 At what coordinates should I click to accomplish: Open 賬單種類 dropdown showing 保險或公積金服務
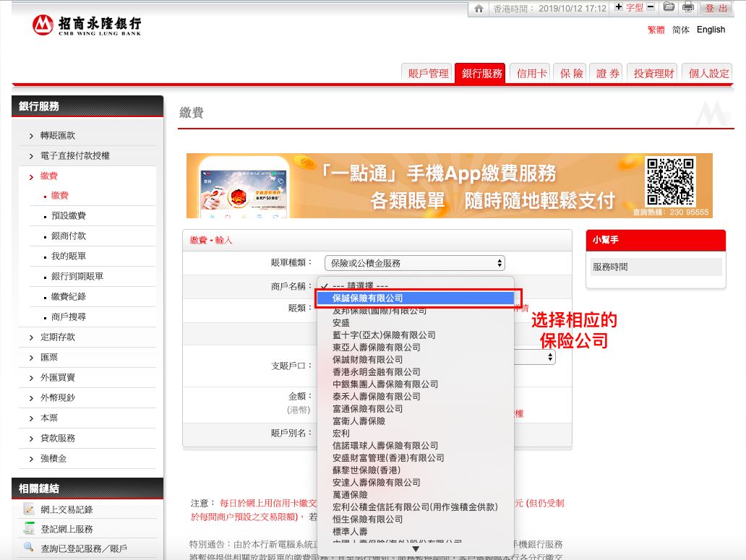[414, 263]
